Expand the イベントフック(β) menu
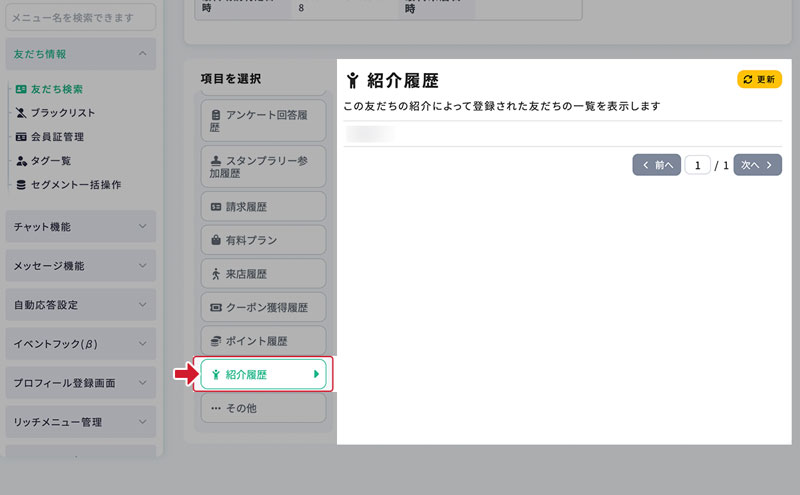 (x=80, y=344)
